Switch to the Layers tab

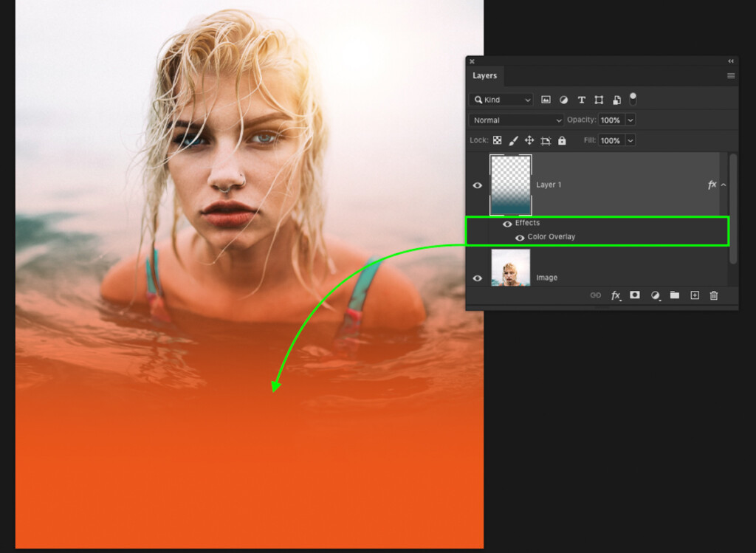pyautogui.click(x=485, y=76)
